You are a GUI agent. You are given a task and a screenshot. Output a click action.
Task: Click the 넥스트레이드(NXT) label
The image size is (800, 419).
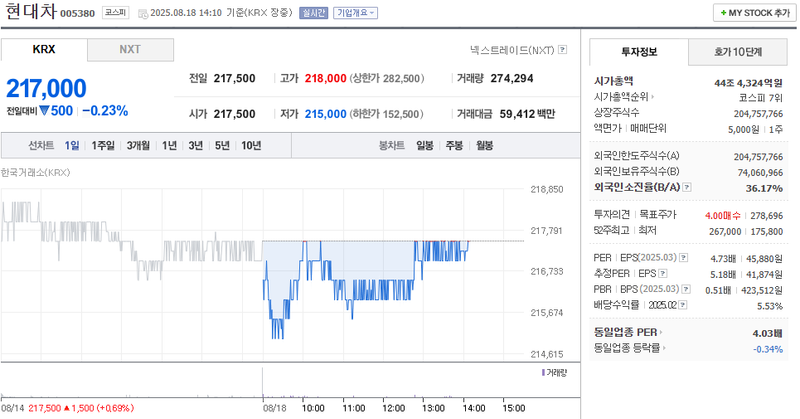pos(512,50)
